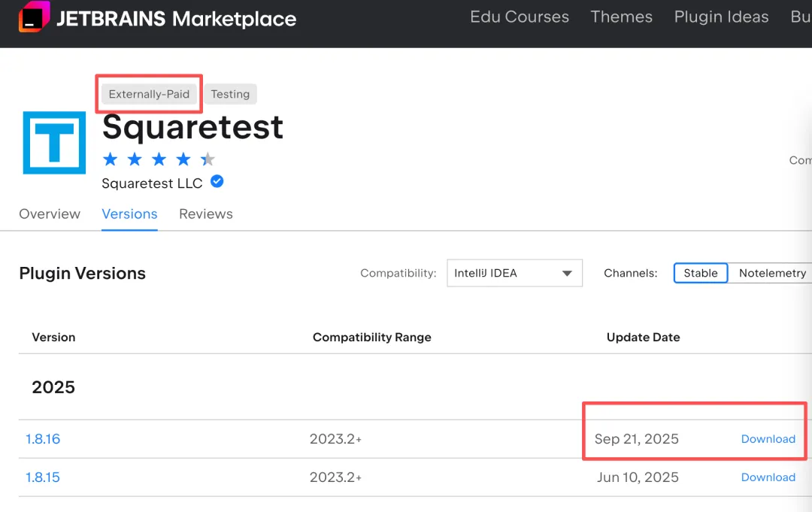This screenshot has height=512, width=812.
Task: Click the Testing category tag
Action: click(x=230, y=94)
